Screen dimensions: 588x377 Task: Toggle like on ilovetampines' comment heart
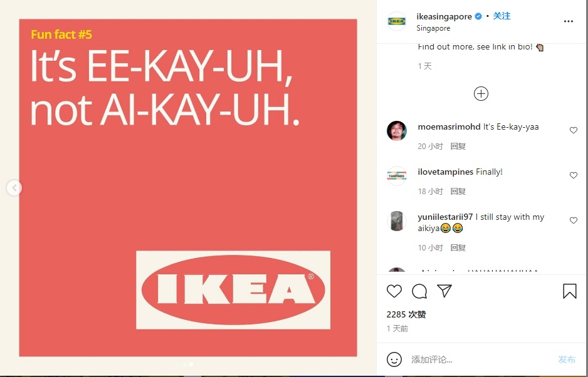(574, 175)
